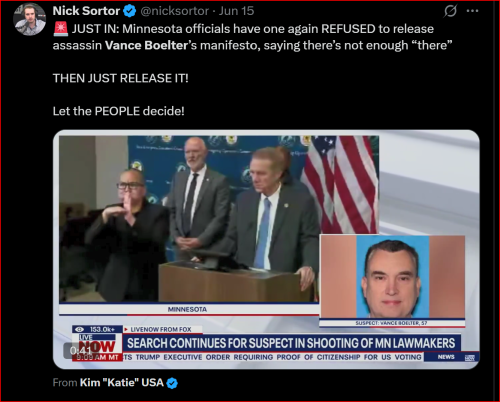Visit the @nicksortor handle link

[x=175, y=11]
